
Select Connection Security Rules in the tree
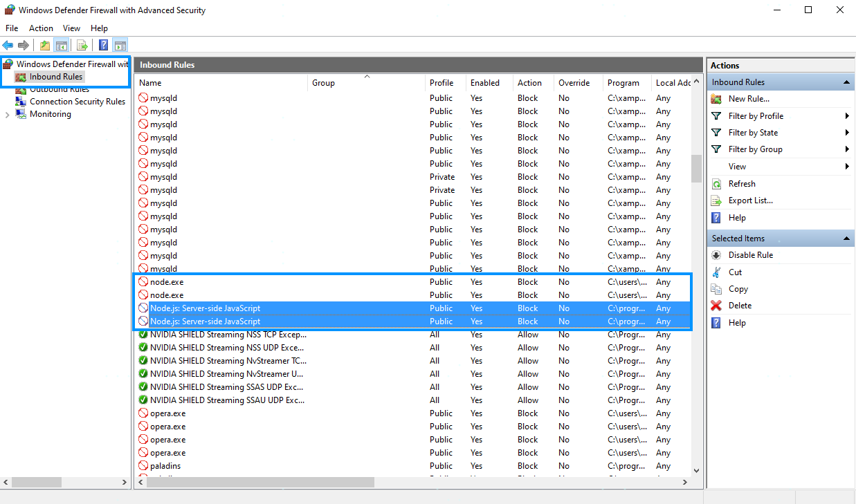coord(78,102)
